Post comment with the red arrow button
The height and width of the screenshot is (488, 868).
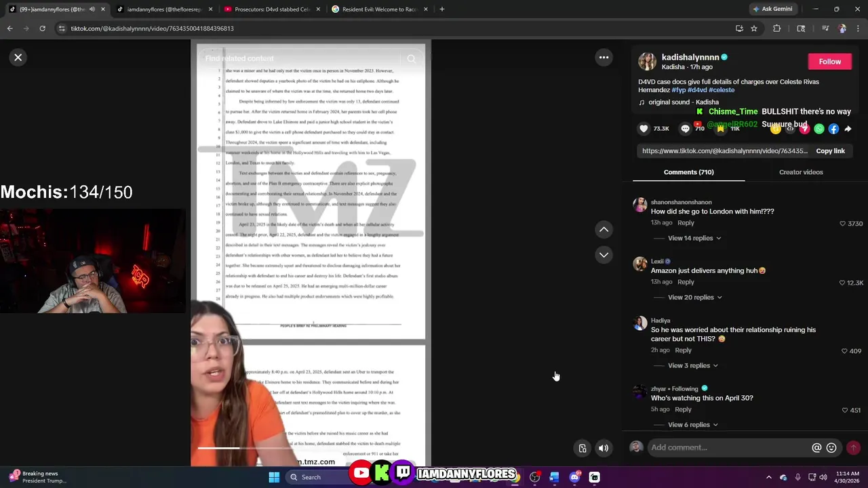853,448
